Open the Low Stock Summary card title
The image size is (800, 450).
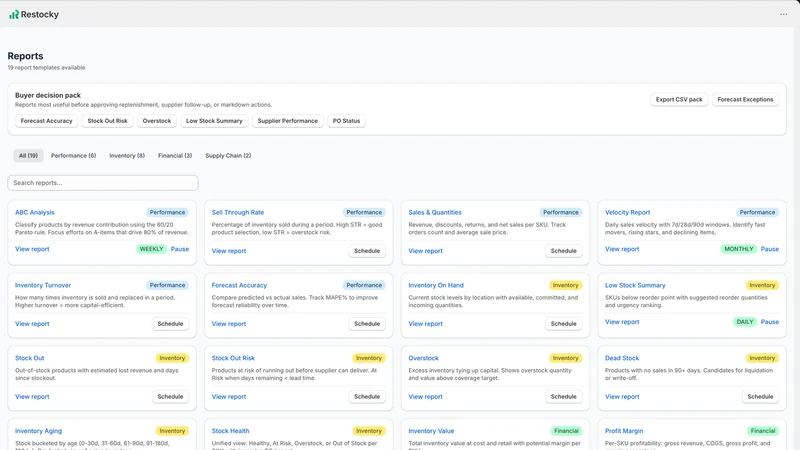[x=635, y=285]
